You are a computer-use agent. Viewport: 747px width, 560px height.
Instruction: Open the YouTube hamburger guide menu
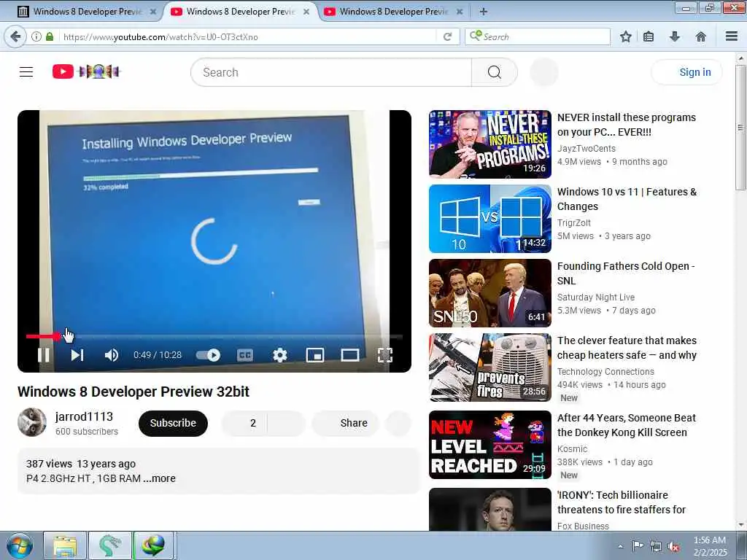26,72
